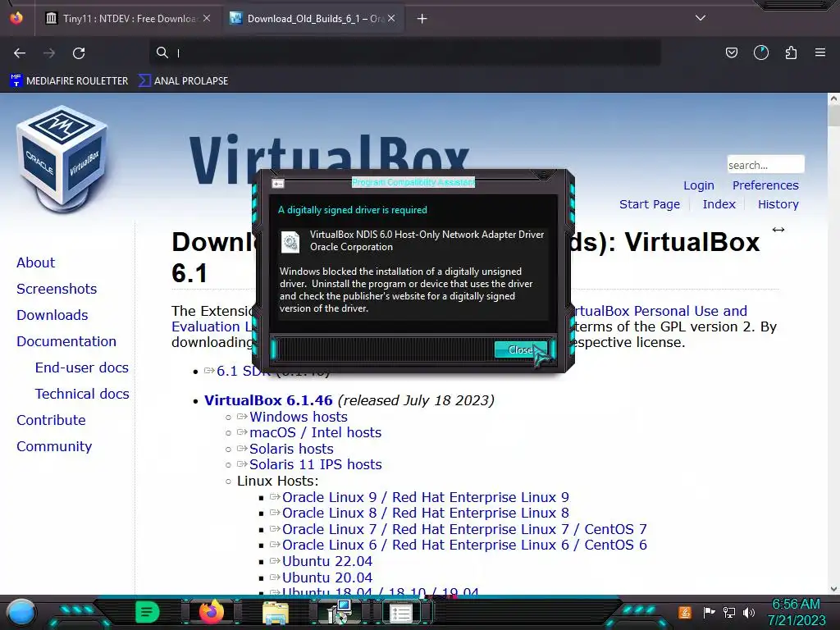Click page scrollbar down arrow
Viewport: 840px width, 630px height.
[x=833, y=589]
